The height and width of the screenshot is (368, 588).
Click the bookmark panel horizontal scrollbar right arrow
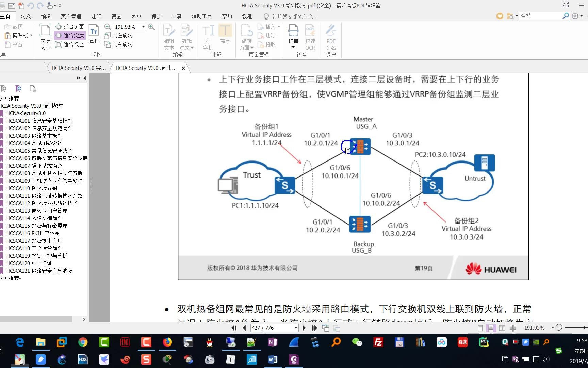point(84,319)
